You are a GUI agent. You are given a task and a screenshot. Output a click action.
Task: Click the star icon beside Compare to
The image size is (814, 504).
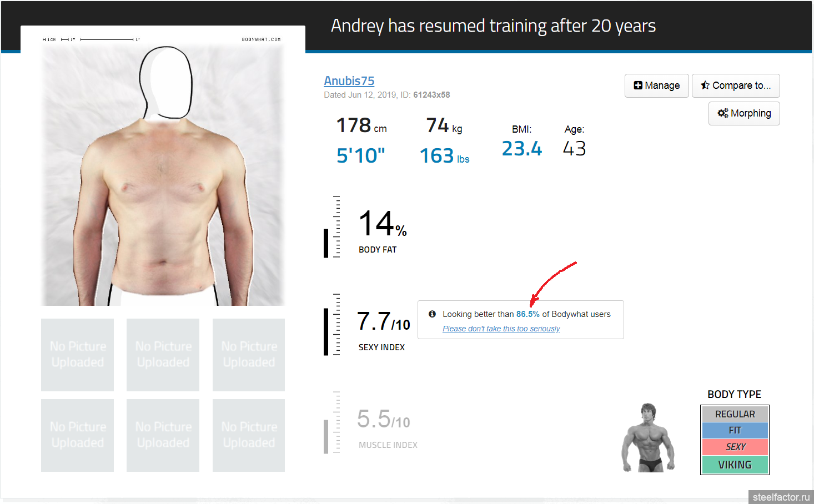705,85
